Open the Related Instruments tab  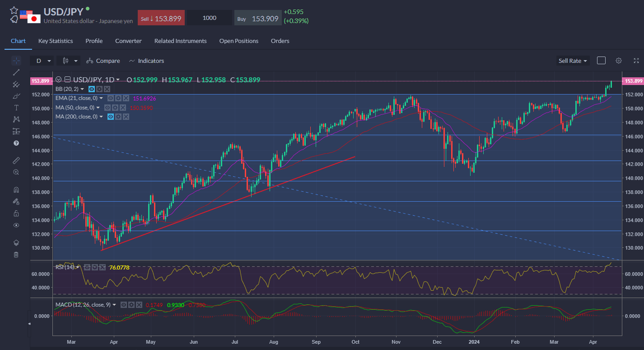(x=181, y=41)
